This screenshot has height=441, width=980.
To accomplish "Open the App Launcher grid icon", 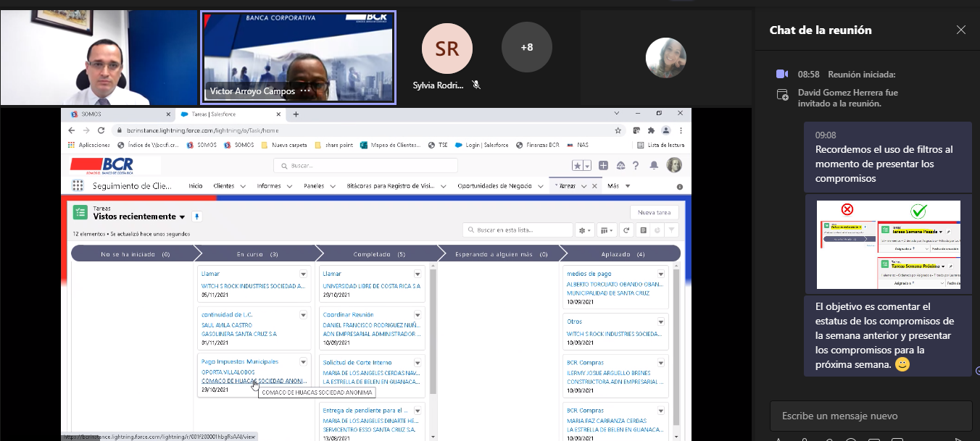I will click(x=78, y=186).
